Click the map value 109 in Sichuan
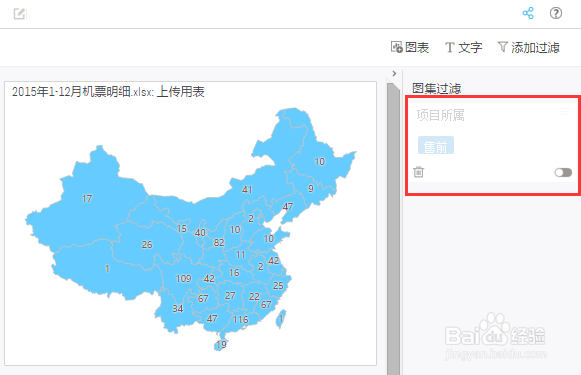 pos(183,278)
